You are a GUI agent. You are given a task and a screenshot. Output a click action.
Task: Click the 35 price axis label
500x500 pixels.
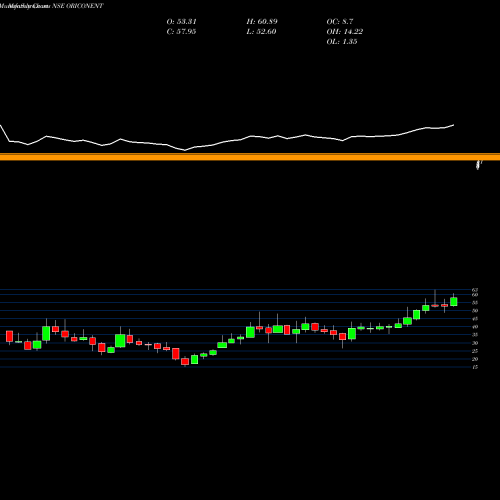pyautogui.click(x=475, y=335)
